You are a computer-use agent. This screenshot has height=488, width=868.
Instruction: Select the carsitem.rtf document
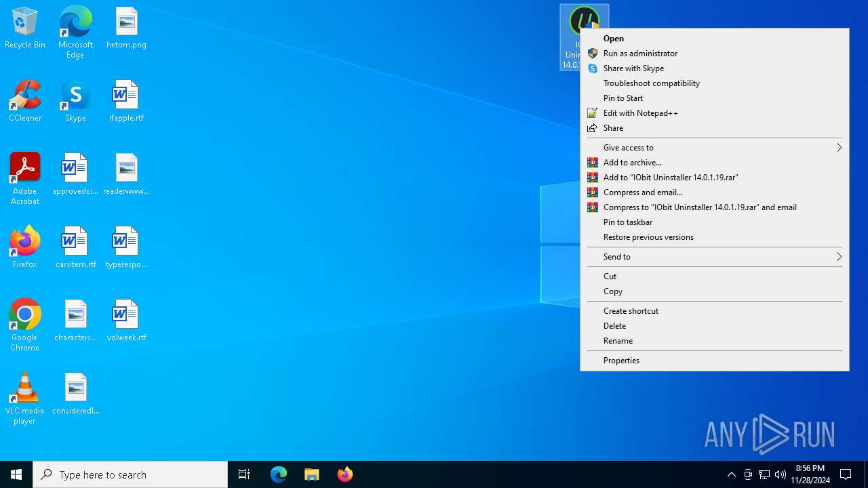coord(75,248)
